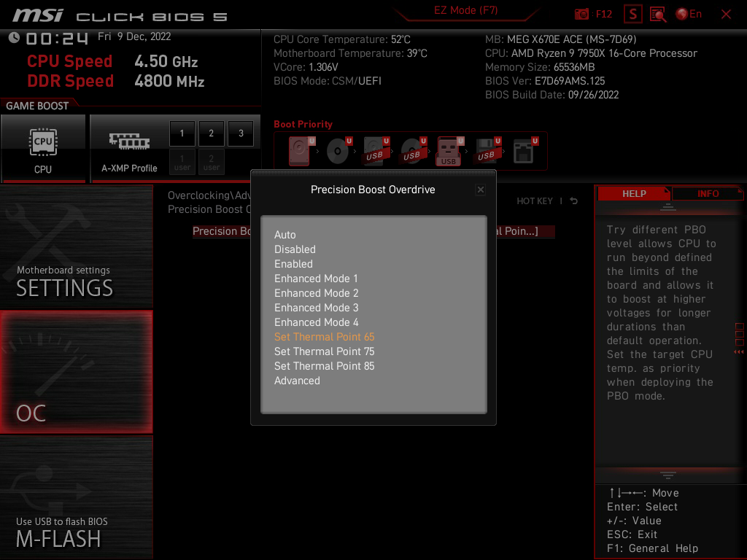Screen dimensions: 747x560
Task: Open the OC overclocking section
Action: [x=76, y=373]
